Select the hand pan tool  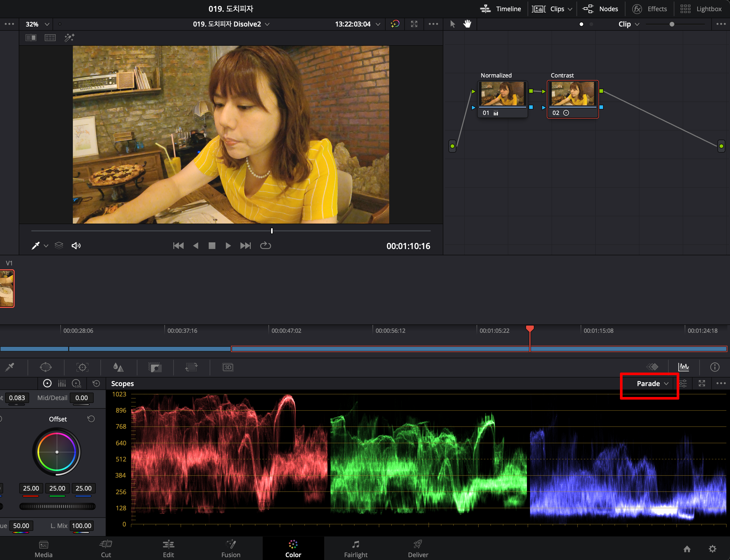[x=467, y=24]
